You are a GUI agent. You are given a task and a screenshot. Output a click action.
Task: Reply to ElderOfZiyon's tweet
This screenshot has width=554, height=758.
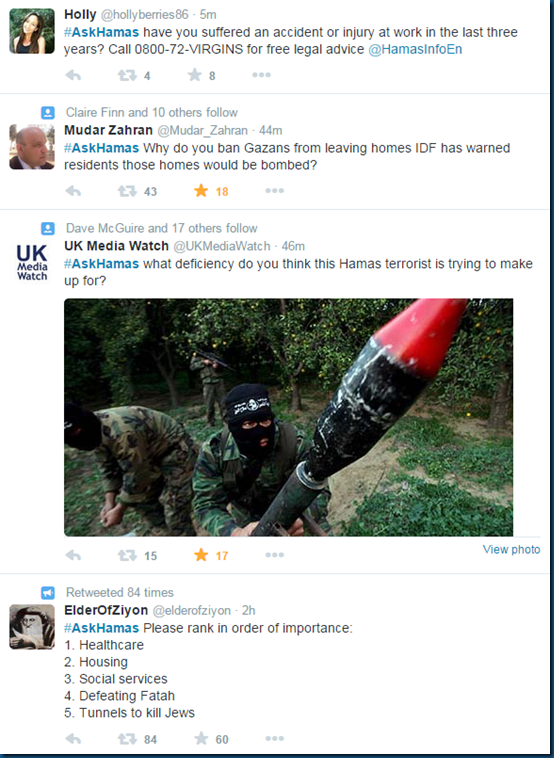pyautogui.click(x=73, y=739)
